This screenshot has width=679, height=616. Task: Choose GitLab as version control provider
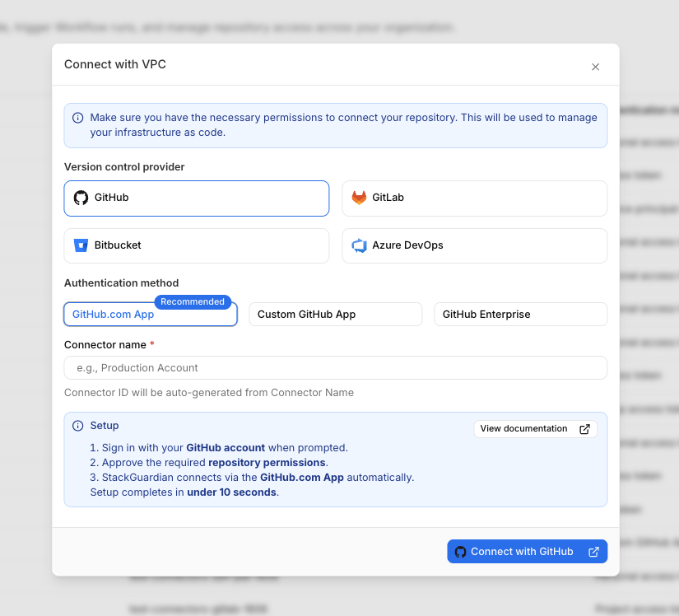(475, 198)
